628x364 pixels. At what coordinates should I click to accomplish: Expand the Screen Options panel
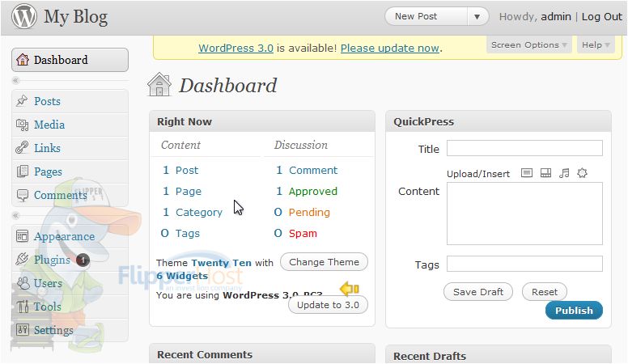click(528, 44)
